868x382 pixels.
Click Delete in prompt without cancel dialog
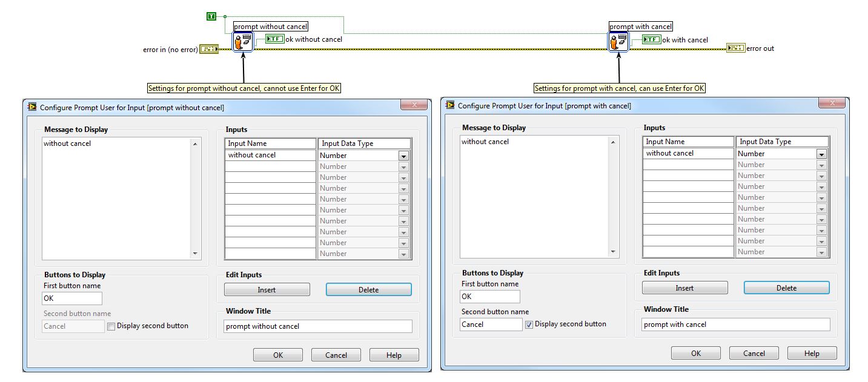[x=369, y=289]
